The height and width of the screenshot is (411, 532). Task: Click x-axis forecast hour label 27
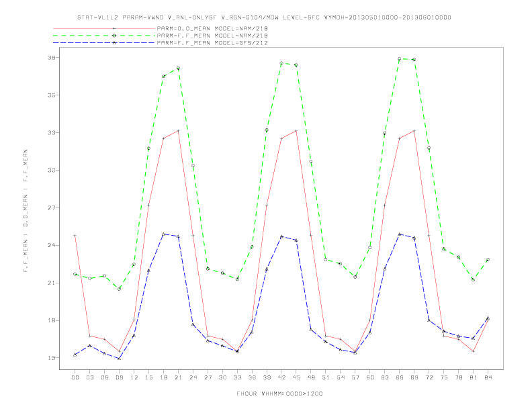point(208,377)
